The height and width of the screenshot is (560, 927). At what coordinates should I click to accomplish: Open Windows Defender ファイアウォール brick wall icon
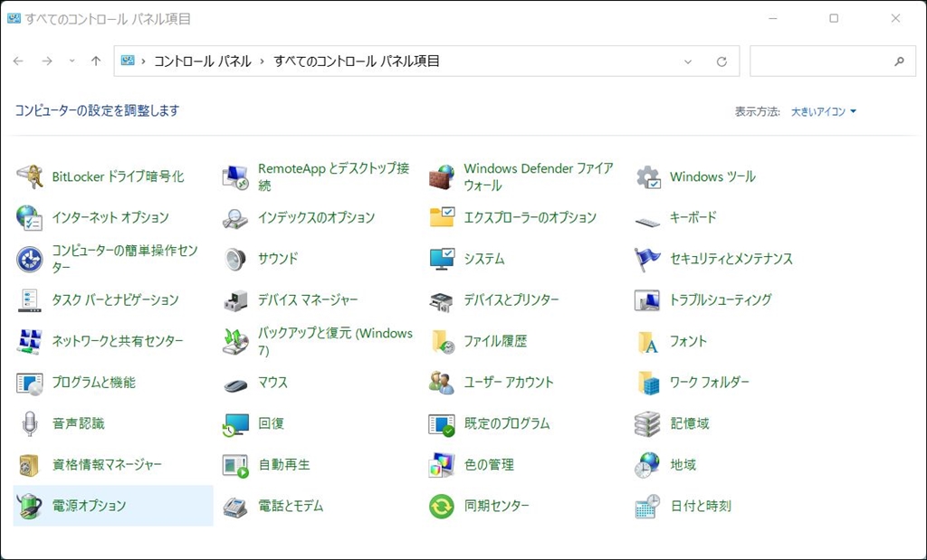pos(442,176)
